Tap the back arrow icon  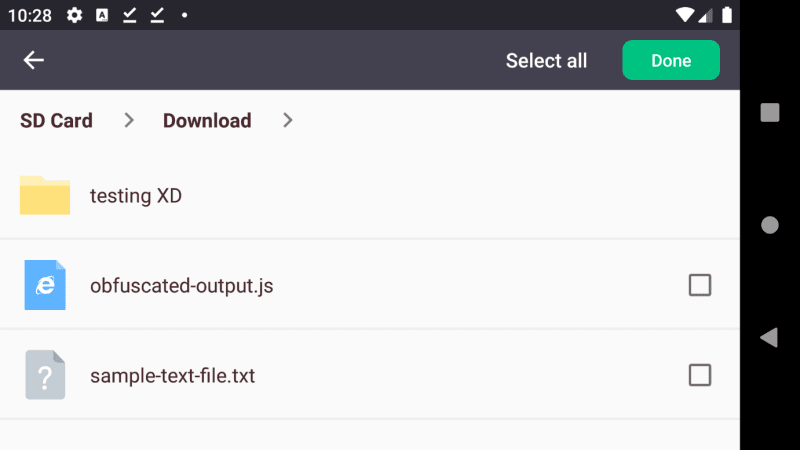(34, 60)
